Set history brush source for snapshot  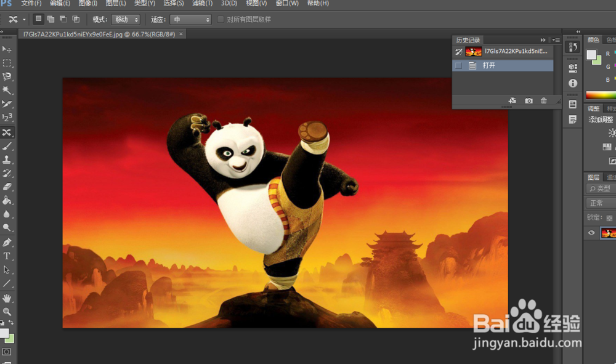pos(458,52)
